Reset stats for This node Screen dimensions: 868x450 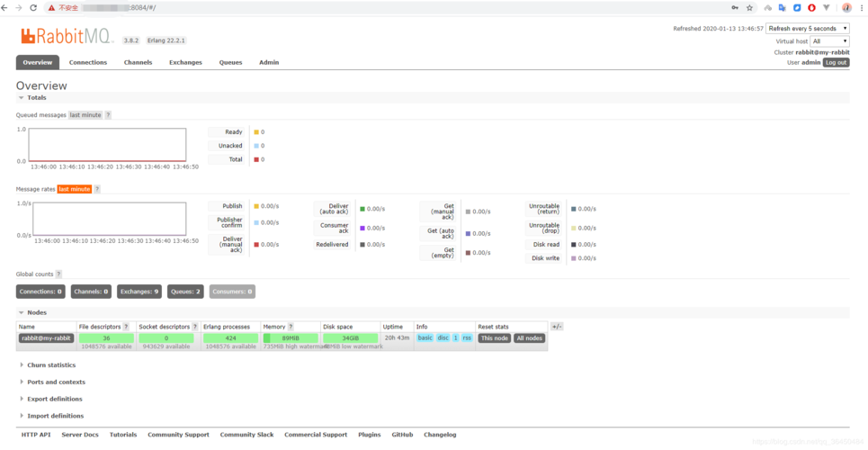[x=495, y=338]
